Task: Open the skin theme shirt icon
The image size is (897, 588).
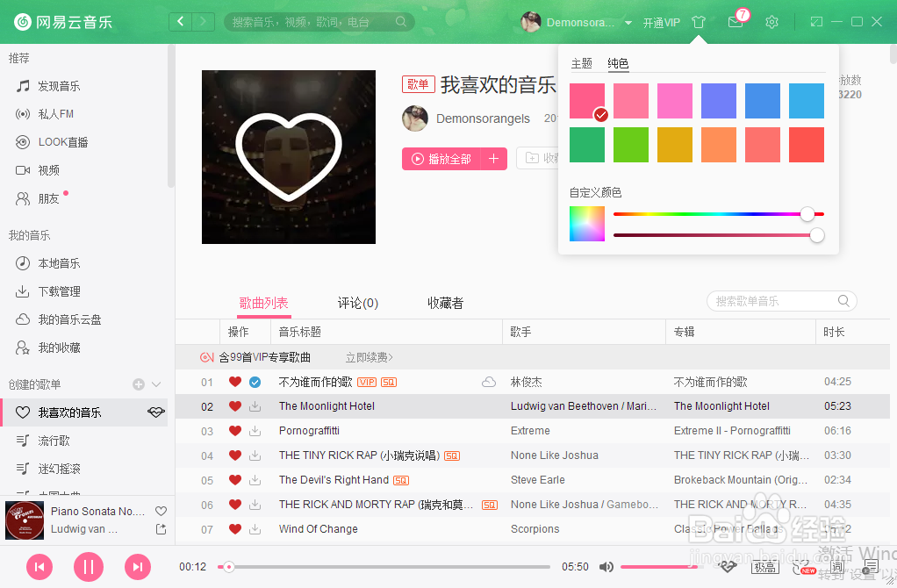Action: click(699, 22)
